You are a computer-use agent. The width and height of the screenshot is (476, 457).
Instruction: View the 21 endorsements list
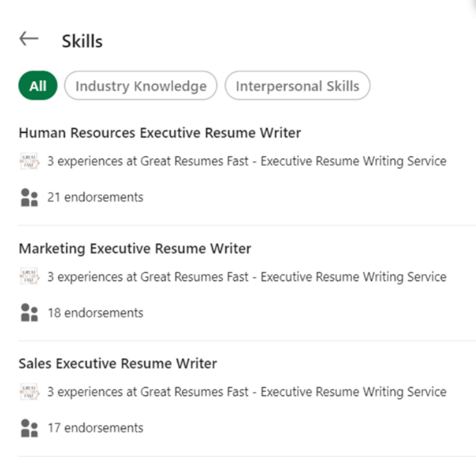pos(95,197)
